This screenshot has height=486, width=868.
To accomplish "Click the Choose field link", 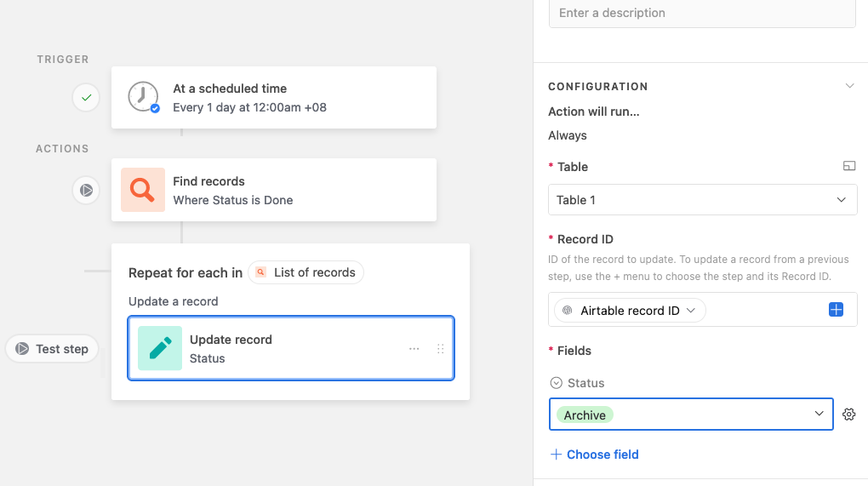I will point(595,455).
